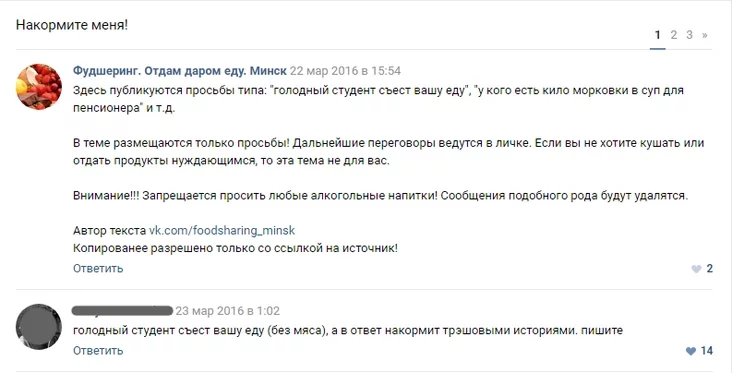Open the blurred username of the second commenter
This screenshot has width=732, height=373.
[123, 310]
